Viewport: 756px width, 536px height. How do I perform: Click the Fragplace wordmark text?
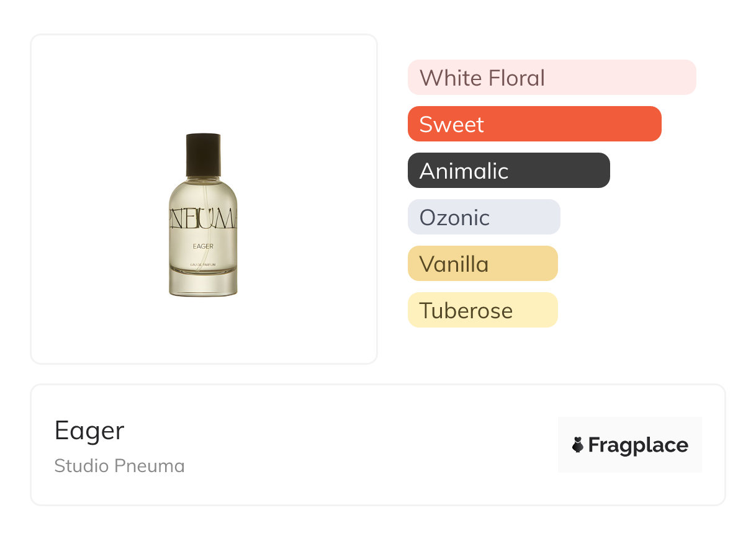pos(637,445)
